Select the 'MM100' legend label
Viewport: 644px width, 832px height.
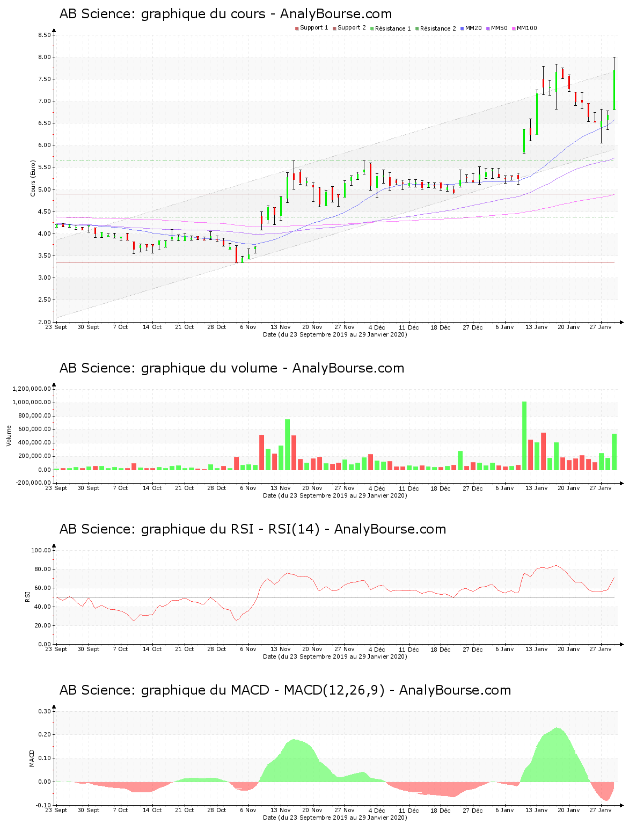527,28
